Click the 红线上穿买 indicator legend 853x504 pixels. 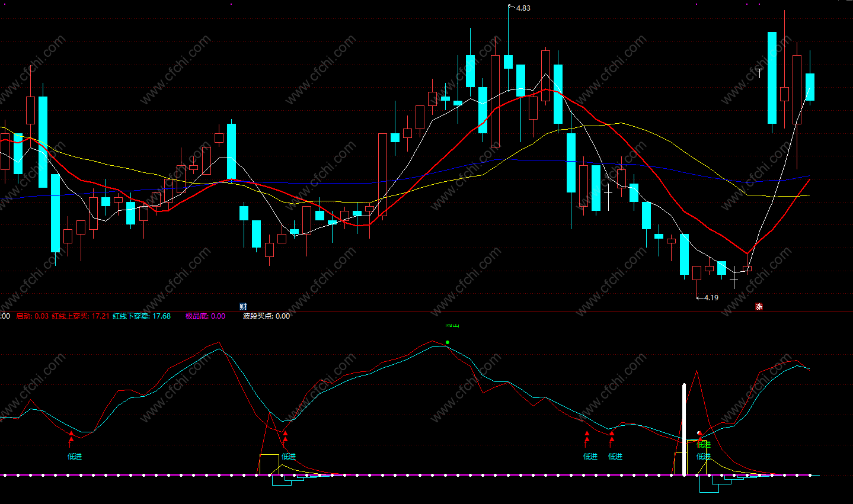81,316
